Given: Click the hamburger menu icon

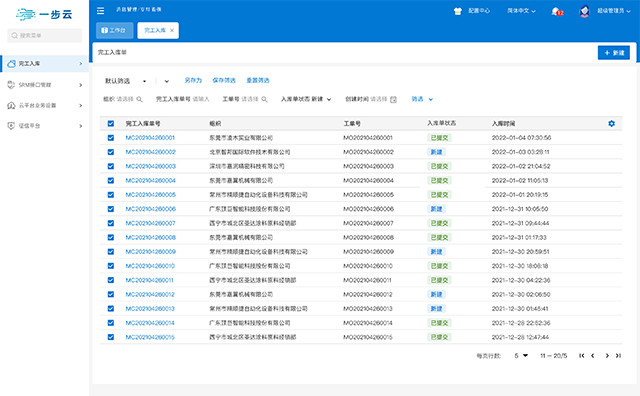Looking at the screenshot, I should [x=100, y=11].
